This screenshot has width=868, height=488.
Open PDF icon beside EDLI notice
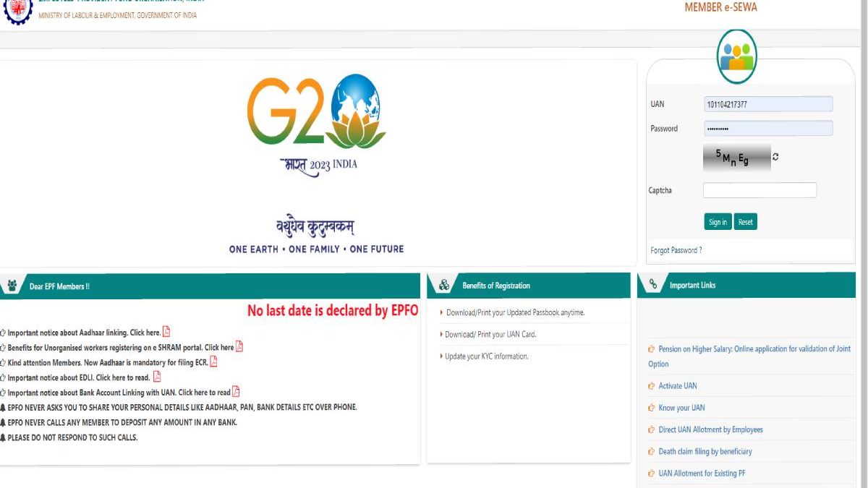pos(157,377)
